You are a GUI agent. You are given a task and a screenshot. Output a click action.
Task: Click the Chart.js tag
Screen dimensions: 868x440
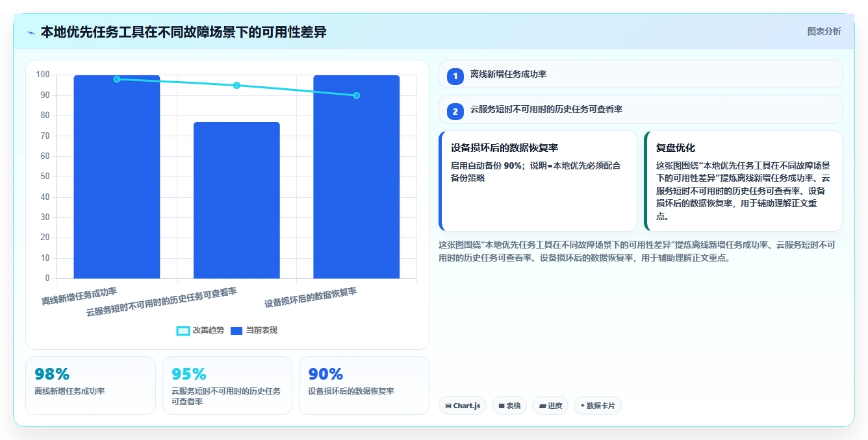tap(463, 406)
